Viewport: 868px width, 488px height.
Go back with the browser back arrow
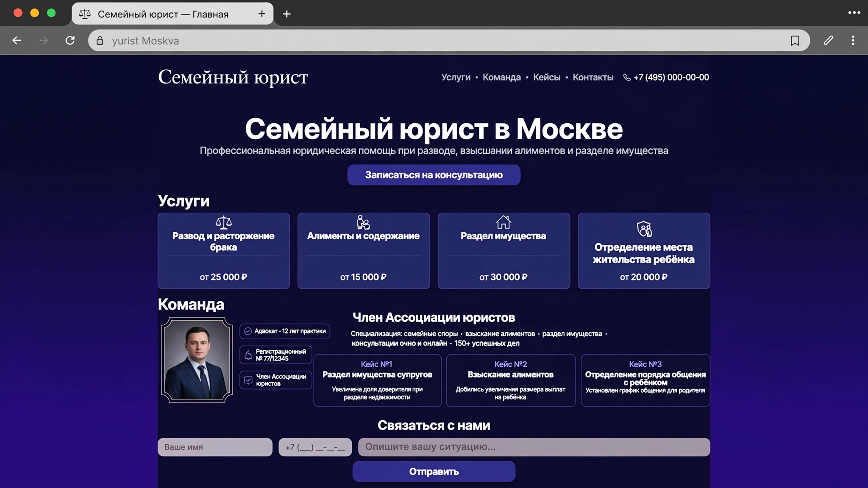[x=17, y=41]
